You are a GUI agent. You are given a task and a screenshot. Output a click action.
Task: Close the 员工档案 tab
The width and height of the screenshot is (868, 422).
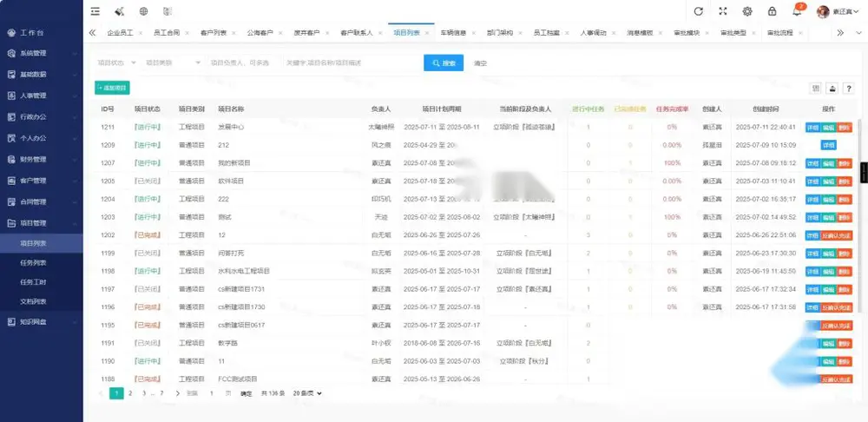coord(566,33)
